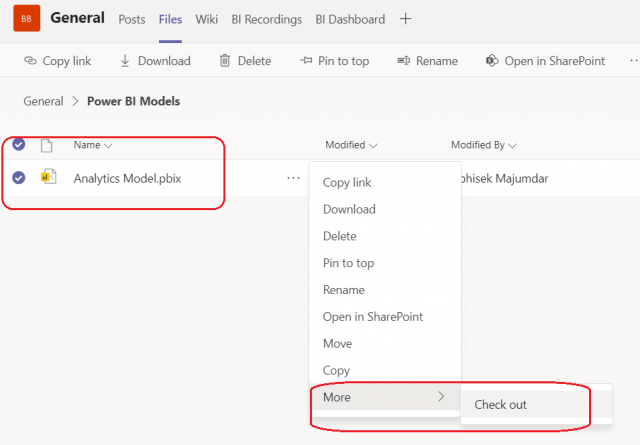The image size is (640, 445).
Task: Expand the More submenu arrow
Action: [441, 396]
